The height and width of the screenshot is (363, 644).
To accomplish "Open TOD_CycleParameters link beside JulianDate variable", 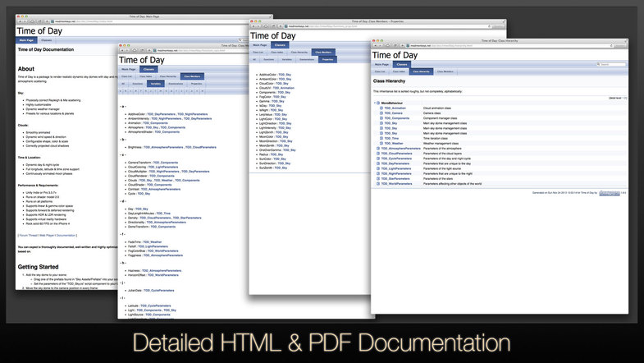I will click(x=159, y=290).
